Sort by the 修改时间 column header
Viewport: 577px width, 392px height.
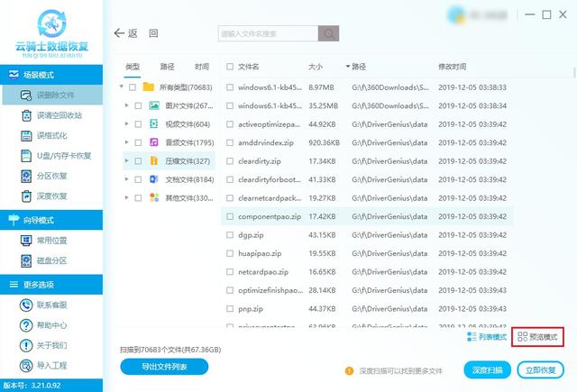pyautogui.click(x=453, y=67)
